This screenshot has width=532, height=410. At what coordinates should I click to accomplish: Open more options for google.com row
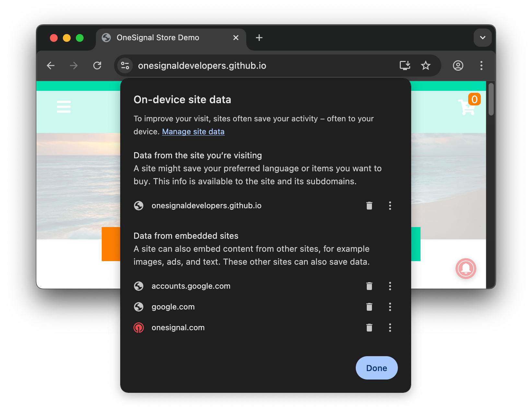point(390,307)
